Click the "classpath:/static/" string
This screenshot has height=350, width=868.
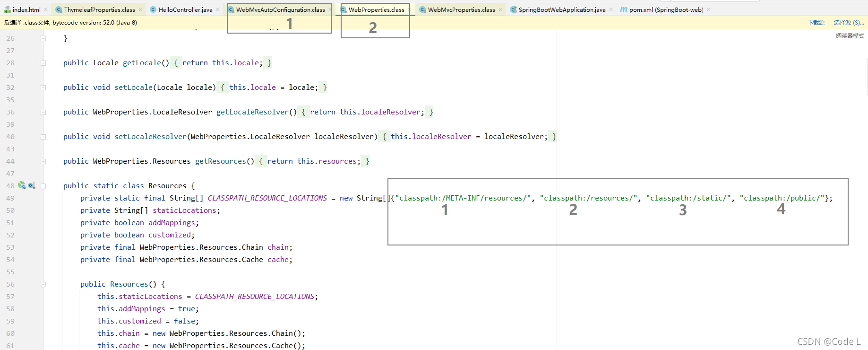point(689,198)
